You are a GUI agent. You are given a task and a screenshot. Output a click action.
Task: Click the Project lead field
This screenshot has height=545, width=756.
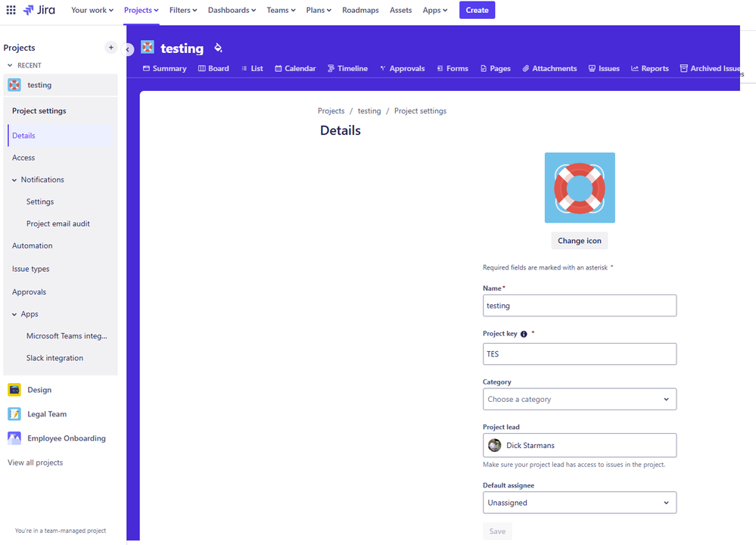580,445
